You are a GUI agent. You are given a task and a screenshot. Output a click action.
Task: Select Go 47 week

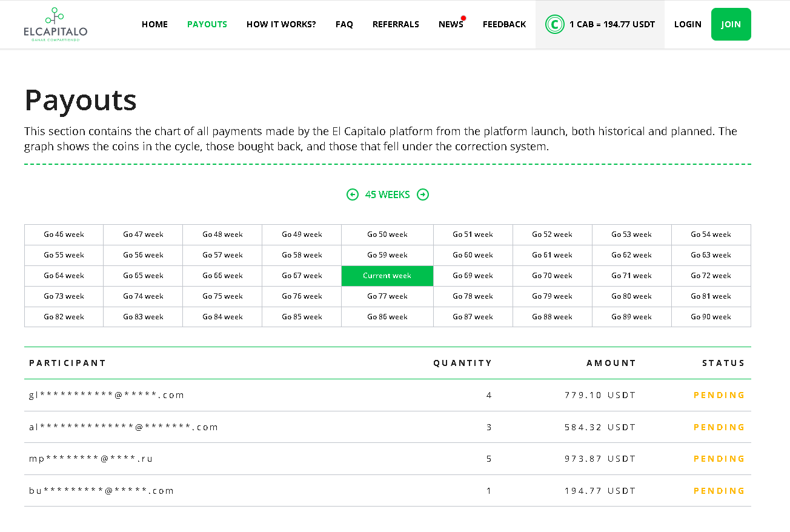click(x=143, y=234)
